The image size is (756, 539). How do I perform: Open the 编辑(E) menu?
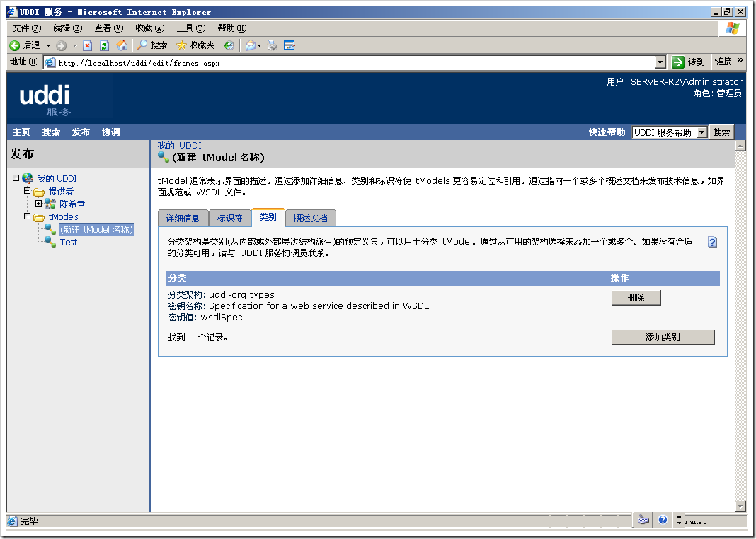tap(68, 28)
